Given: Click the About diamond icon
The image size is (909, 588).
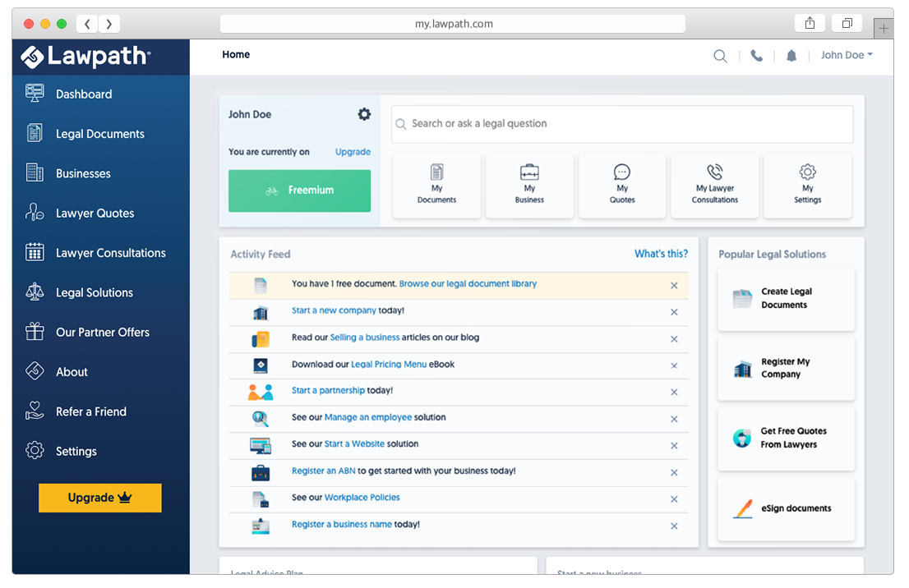Looking at the screenshot, I should click(x=35, y=370).
